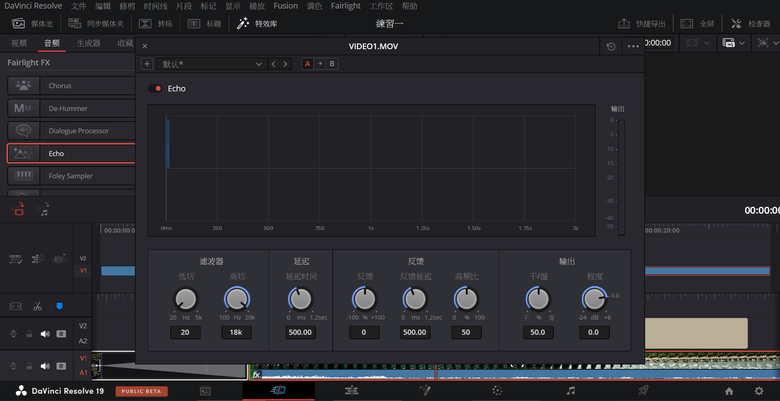
Task: Select the Foley Sampler effect
Action: [x=71, y=176]
